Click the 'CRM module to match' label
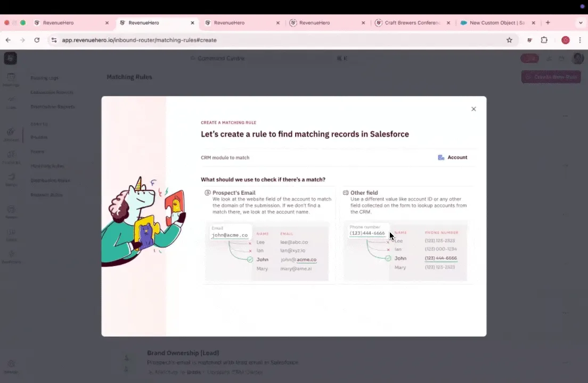This screenshot has width=588, height=383. coord(225,157)
